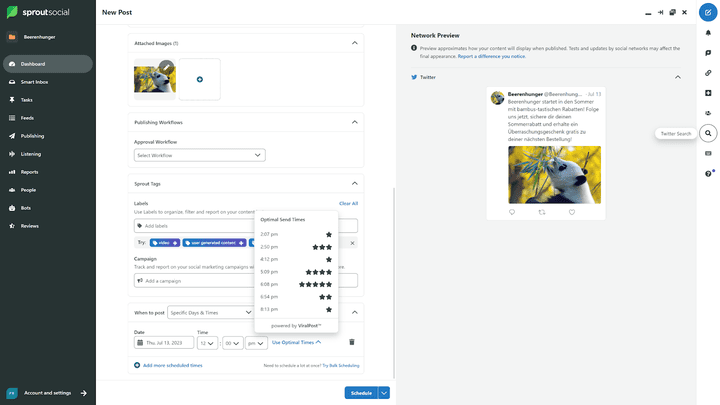Add the 'user generated content' tag
The height and width of the screenshot is (405, 720).
(214, 243)
